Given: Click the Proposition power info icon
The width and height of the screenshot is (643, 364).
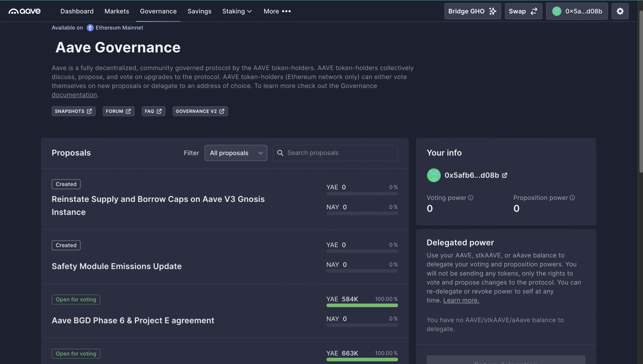Looking at the screenshot, I should 572,198.
